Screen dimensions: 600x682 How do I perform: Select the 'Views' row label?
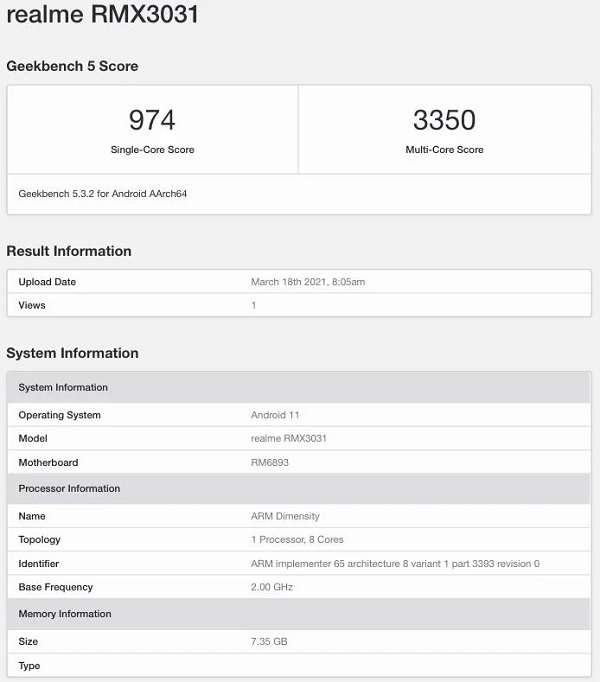[x=32, y=305]
